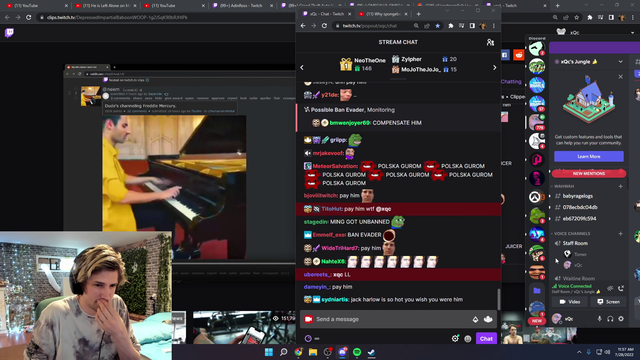Click Reddit share icon on clip page
Image resolution: width=640 pixels, height=360 pixels.
coord(518,55)
